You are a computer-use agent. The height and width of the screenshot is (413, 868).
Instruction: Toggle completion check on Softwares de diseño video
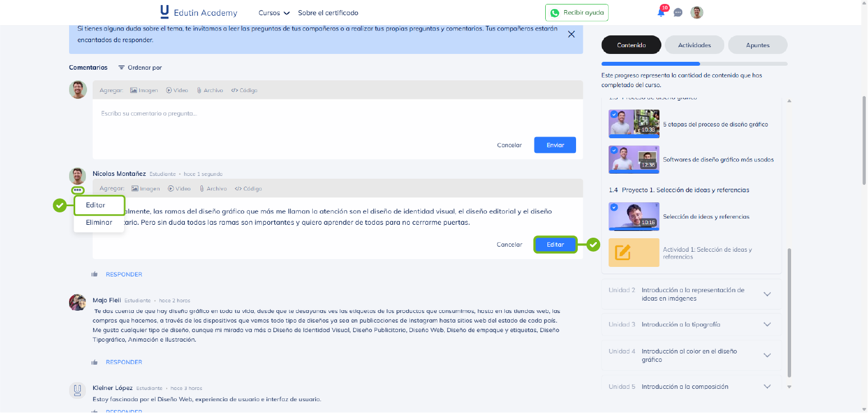pyautogui.click(x=614, y=151)
